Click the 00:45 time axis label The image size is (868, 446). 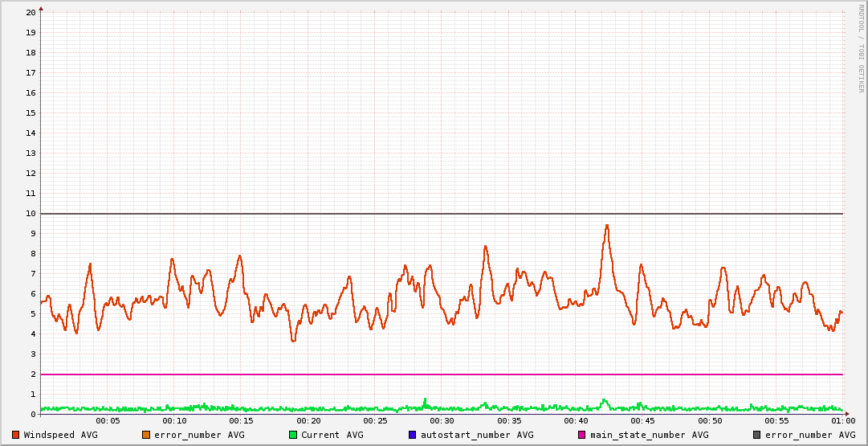pyautogui.click(x=642, y=420)
